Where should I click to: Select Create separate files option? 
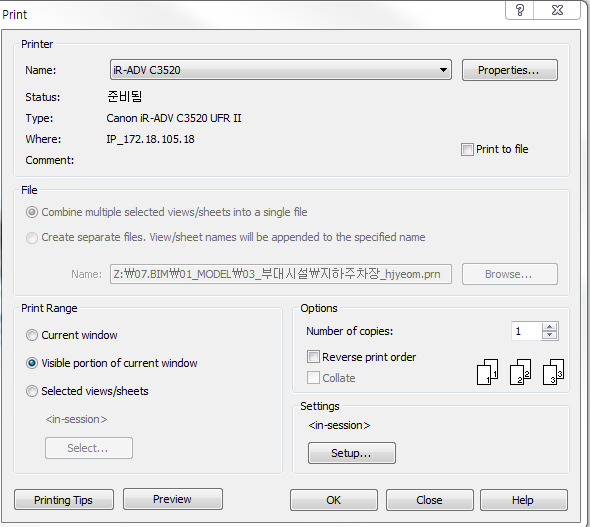point(32,237)
